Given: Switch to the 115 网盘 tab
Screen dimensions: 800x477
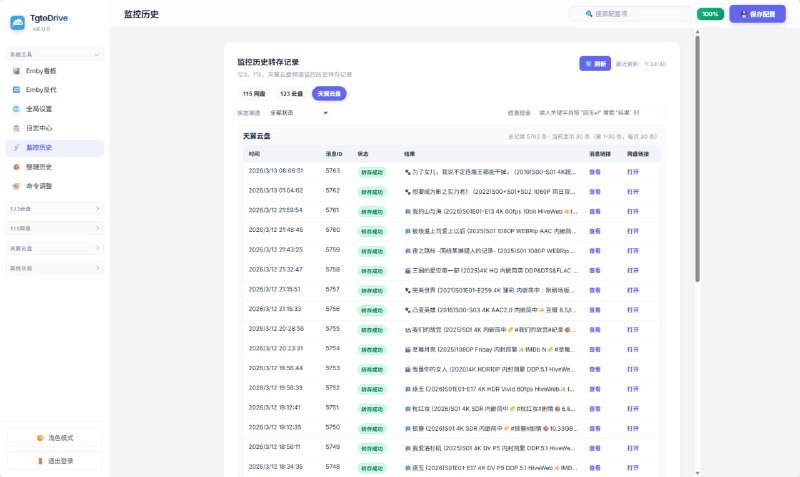Looking at the screenshot, I should pyautogui.click(x=254, y=94).
